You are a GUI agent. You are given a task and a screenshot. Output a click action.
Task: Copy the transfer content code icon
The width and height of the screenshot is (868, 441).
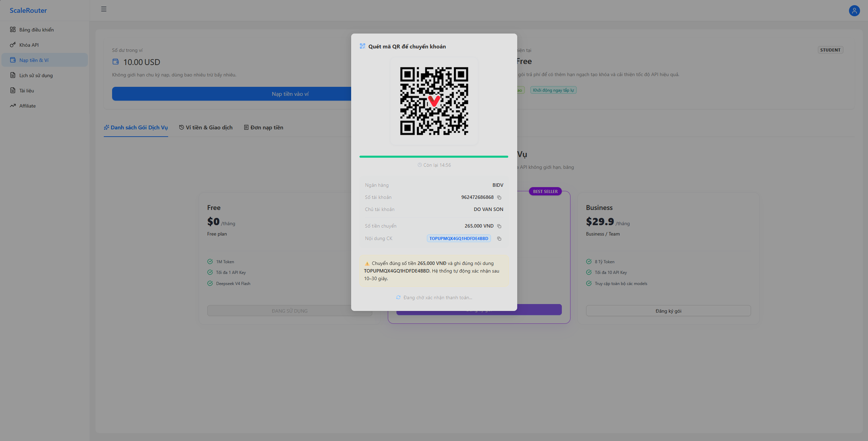click(499, 239)
